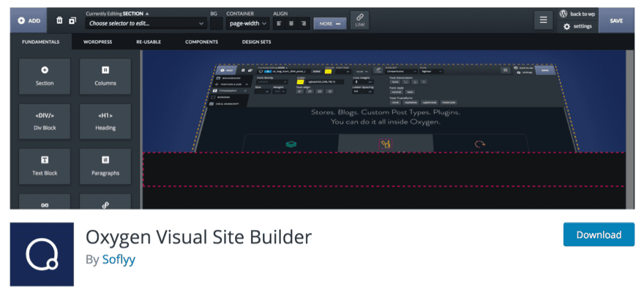The width and height of the screenshot is (644, 301).
Task: Open the page-width container dropdown
Action: (247, 23)
